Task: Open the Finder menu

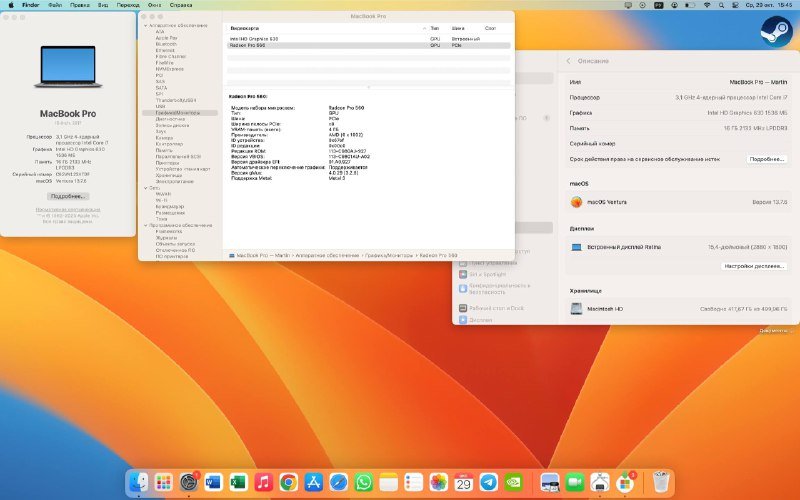Action: point(31,5)
